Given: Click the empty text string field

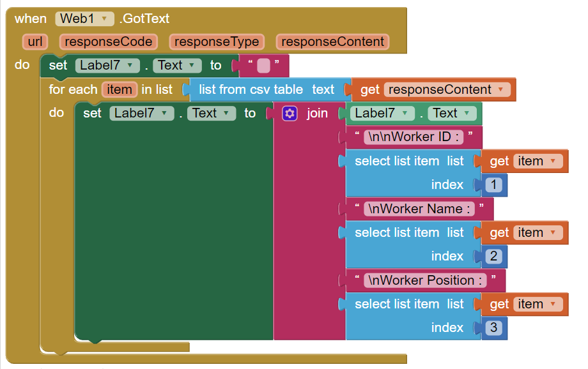Looking at the screenshot, I should click(x=263, y=66).
